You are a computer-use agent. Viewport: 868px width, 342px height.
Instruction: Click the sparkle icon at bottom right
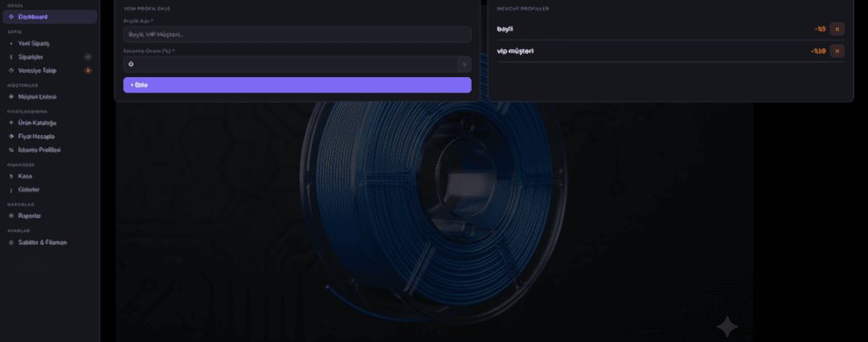click(x=727, y=327)
